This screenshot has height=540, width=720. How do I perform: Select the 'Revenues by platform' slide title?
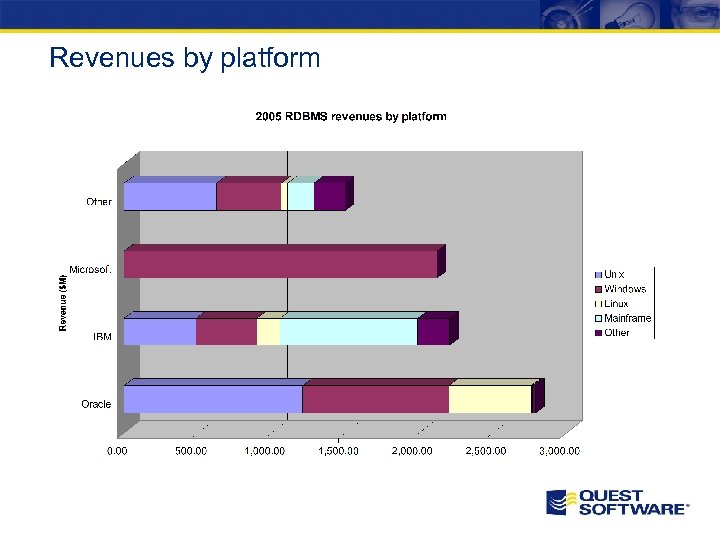click(185, 58)
